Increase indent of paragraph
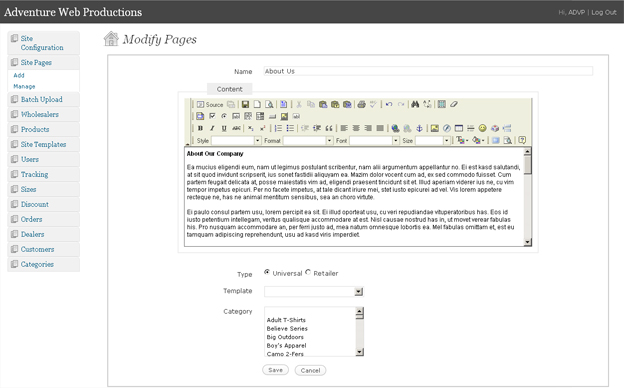The height and width of the screenshot is (388, 624). (317, 128)
